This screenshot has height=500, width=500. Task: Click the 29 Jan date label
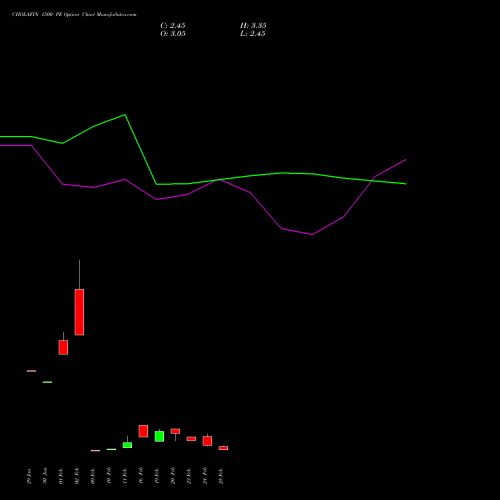pyautogui.click(x=29, y=476)
